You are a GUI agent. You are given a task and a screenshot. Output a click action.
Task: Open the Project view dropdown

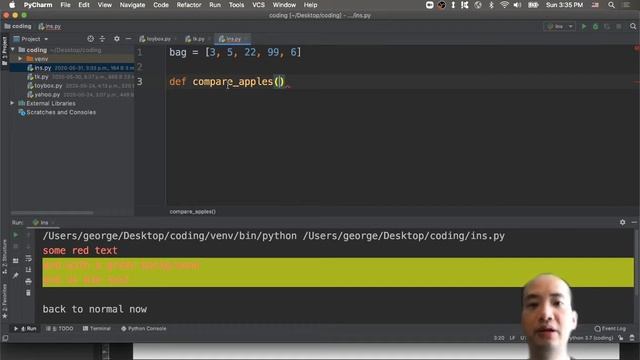click(31, 39)
